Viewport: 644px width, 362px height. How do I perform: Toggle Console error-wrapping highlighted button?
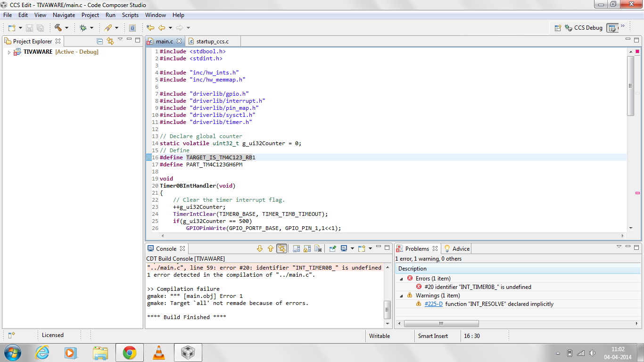281,248
